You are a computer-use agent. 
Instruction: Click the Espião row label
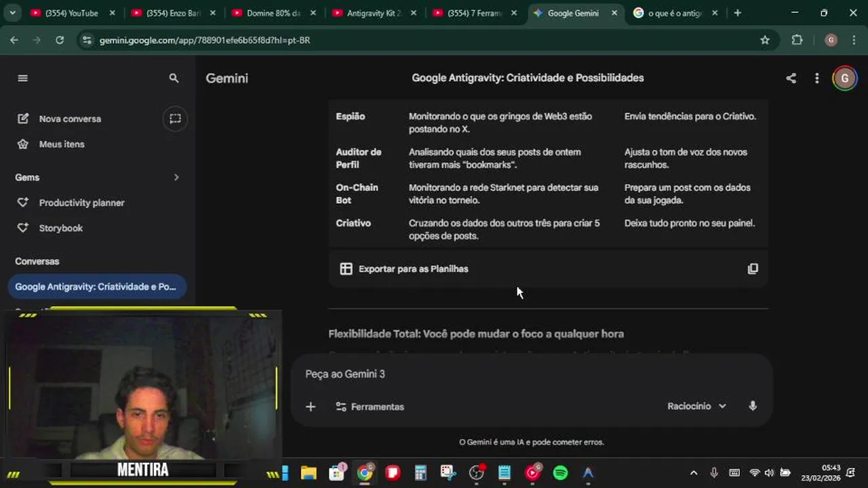(351, 117)
